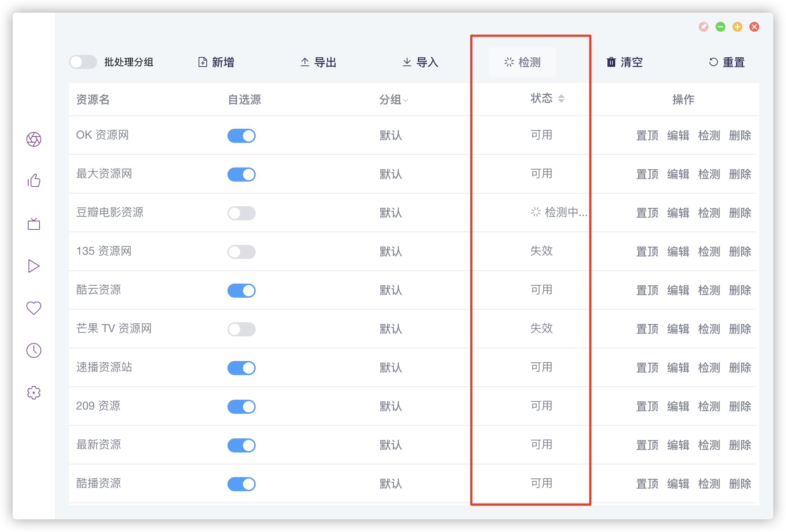Open the history clock sidebar icon

coord(34,350)
